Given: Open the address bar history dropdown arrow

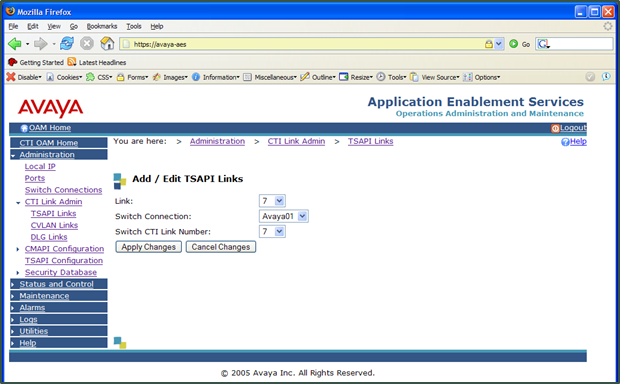Looking at the screenshot, I should coord(499,44).
